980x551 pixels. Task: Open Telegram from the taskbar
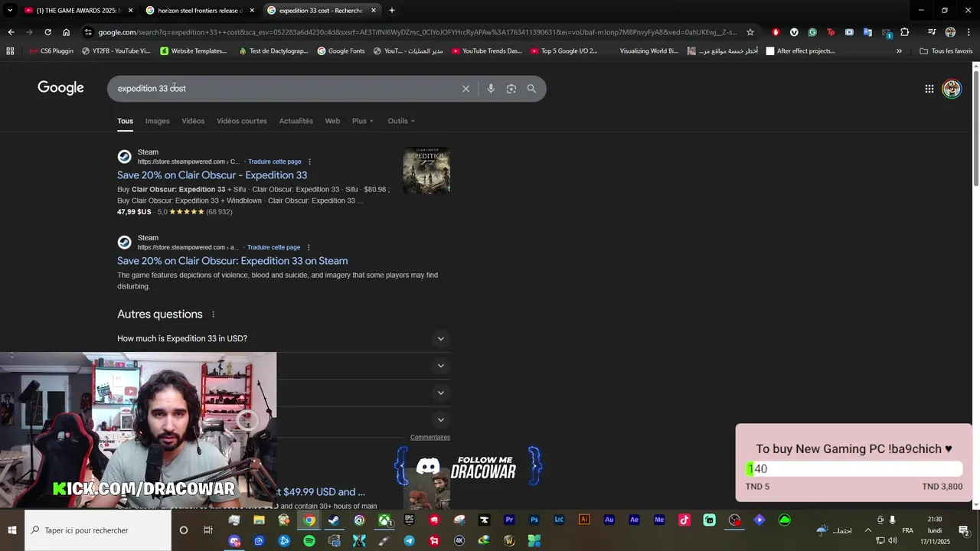click(410, 541)
